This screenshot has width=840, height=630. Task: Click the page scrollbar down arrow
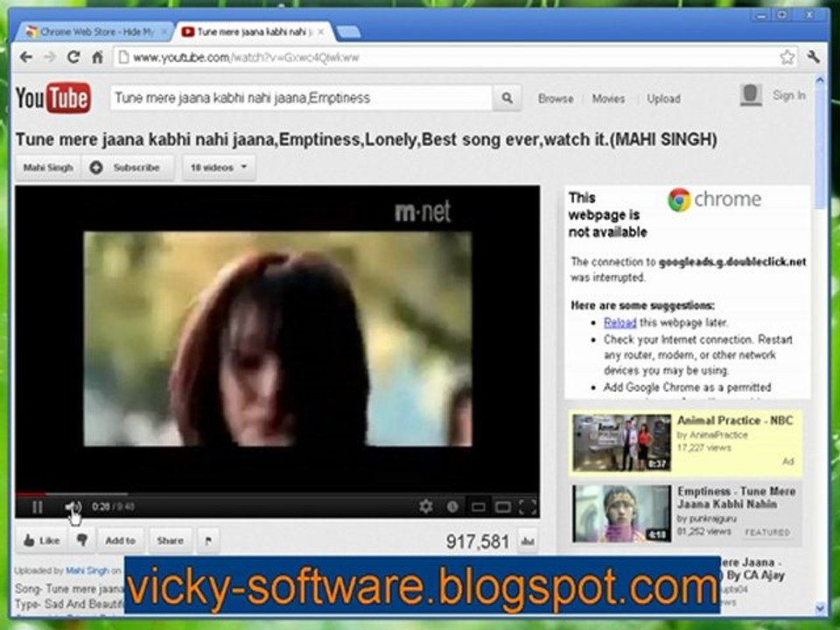coord(820,608)
